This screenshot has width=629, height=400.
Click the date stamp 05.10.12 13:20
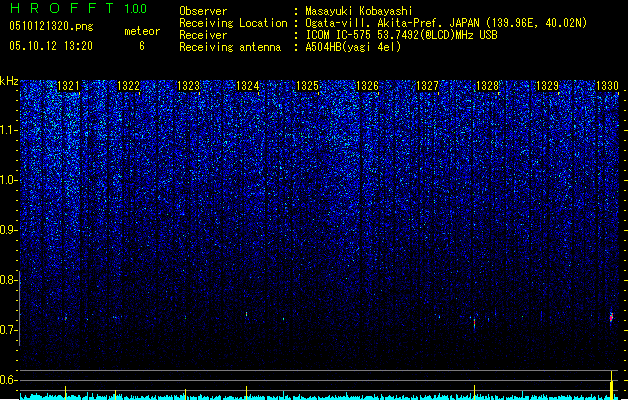[51, 46]
